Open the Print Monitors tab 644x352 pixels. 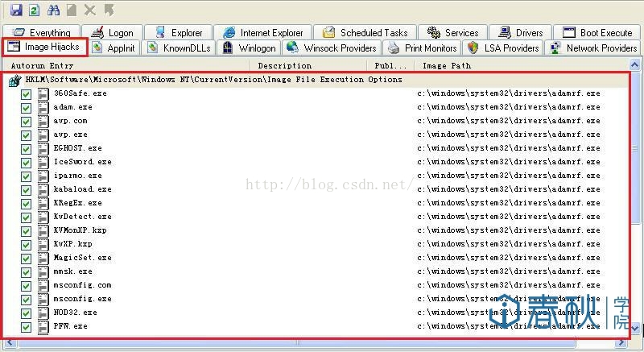[x=423, y=48]
